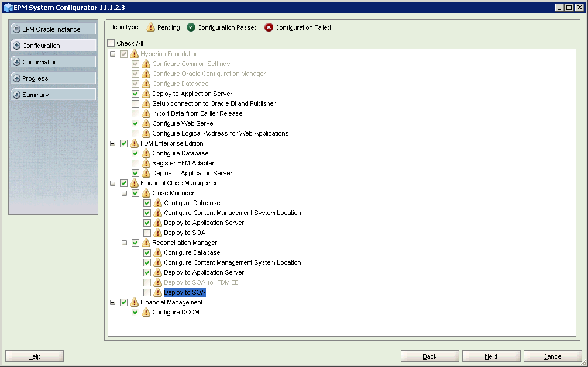Click arrow icon on Confirmation step
588x367 pixels.
pos(16,62)
